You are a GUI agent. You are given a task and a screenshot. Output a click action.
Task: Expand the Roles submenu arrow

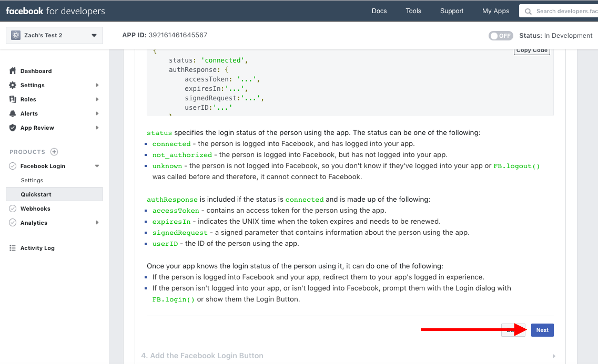coord(97,99)
